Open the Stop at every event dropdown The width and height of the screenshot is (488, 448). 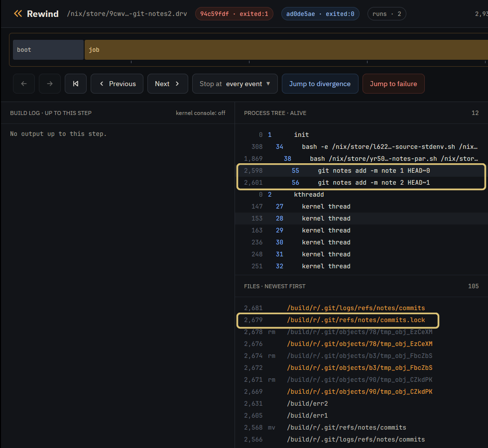(x=235, y=84)
